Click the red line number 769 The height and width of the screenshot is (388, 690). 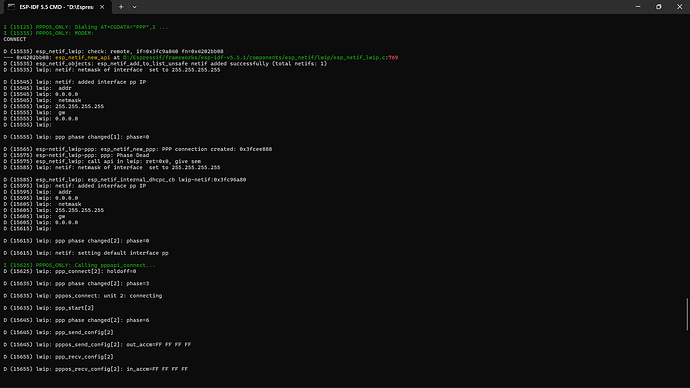coord(393,58)
